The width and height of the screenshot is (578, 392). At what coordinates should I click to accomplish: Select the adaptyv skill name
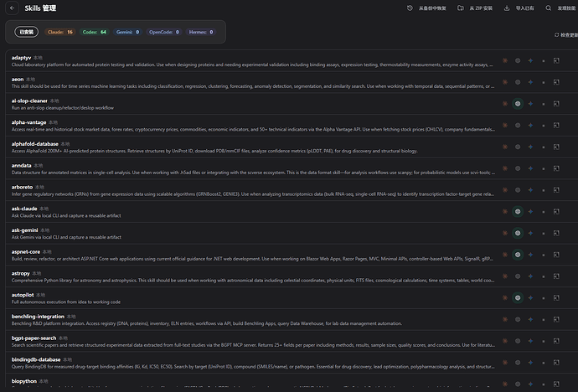22,58
